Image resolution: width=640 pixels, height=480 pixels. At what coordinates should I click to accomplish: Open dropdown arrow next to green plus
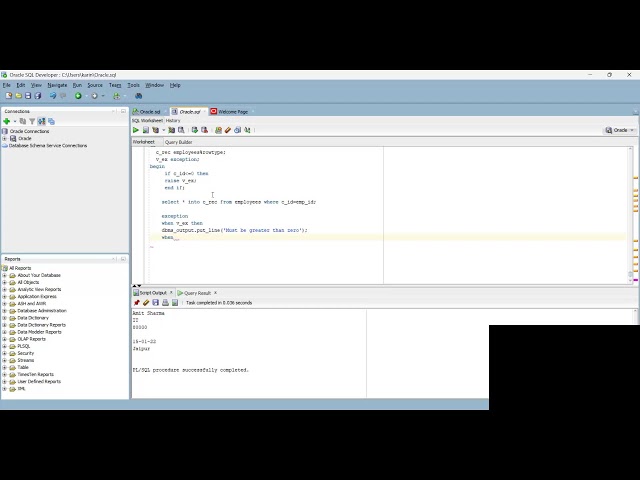tap(15, 121)
